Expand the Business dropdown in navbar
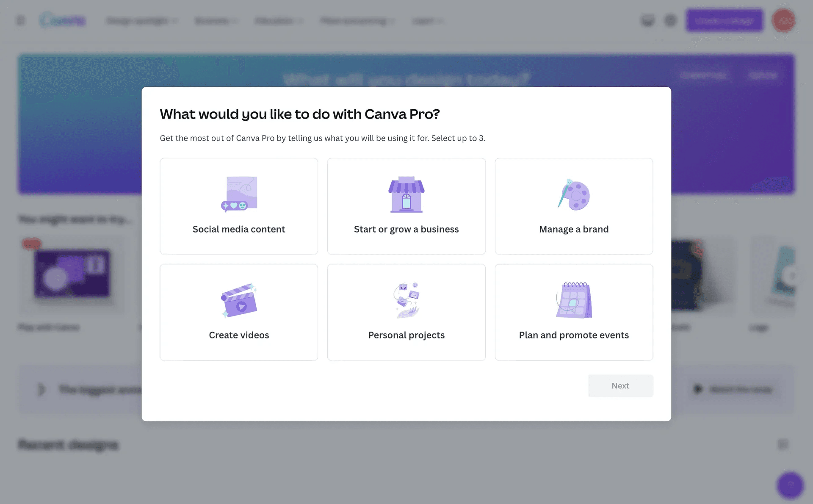The width and height of the screenshot is (813, 504). (x=216, y=21)
